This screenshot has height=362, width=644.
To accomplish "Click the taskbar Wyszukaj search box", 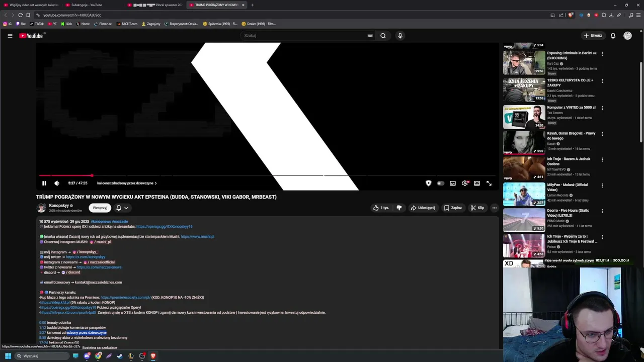I will coord(41,356).
